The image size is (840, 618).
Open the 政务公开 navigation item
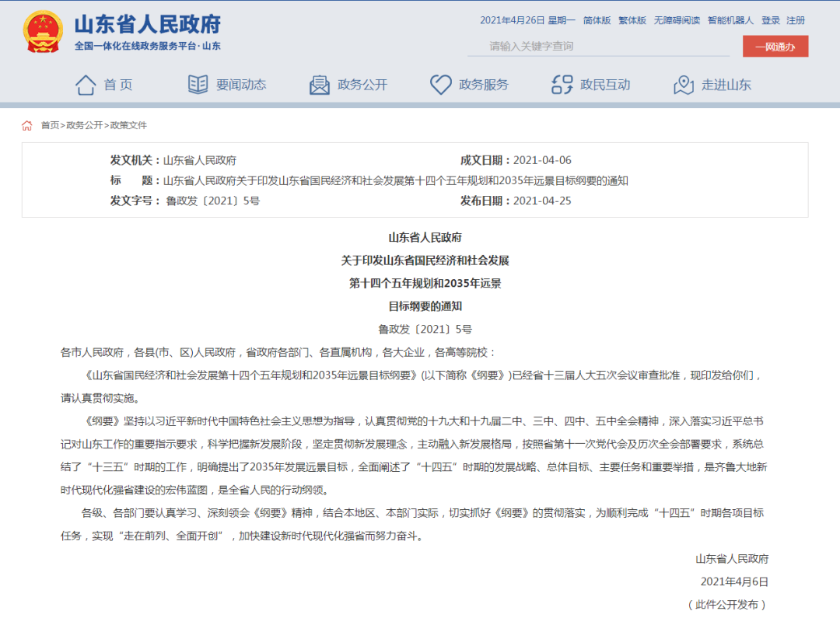[362, 85]
